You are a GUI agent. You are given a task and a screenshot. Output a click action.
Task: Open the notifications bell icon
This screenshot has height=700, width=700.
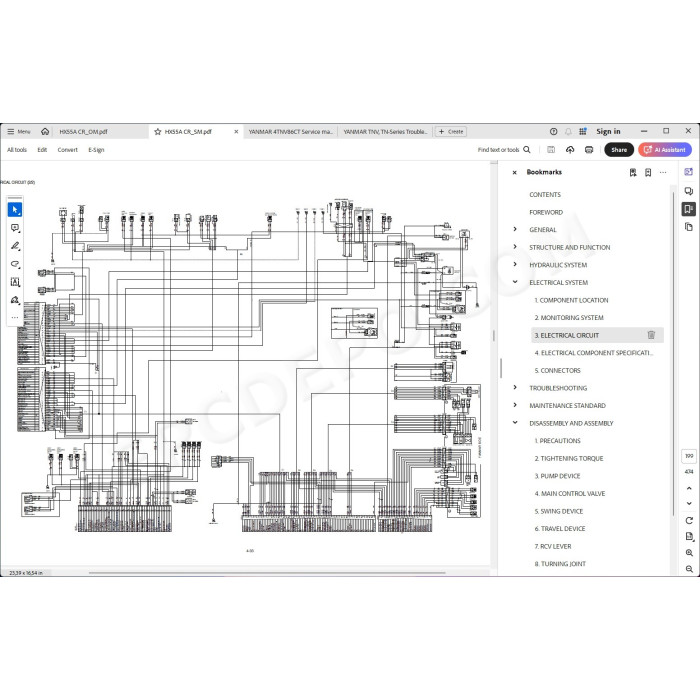(x=568, y=131)
